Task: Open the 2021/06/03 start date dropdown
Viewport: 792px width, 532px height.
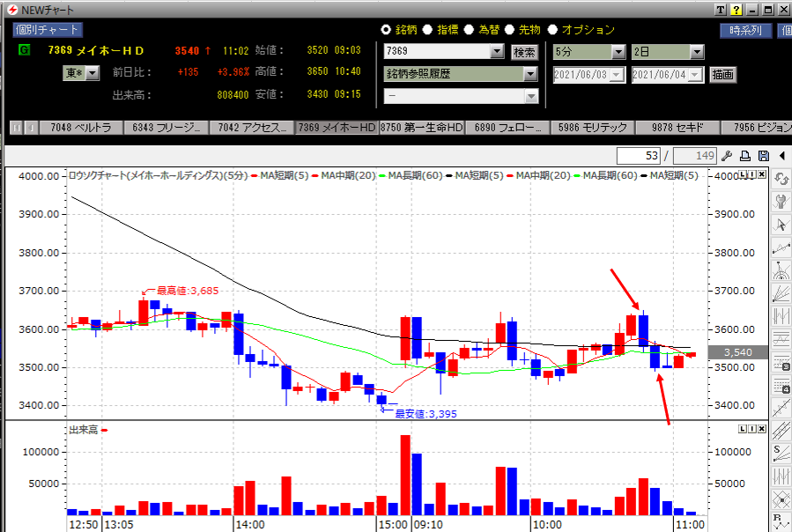Action: pyautogui.click(x=616, y=75)
